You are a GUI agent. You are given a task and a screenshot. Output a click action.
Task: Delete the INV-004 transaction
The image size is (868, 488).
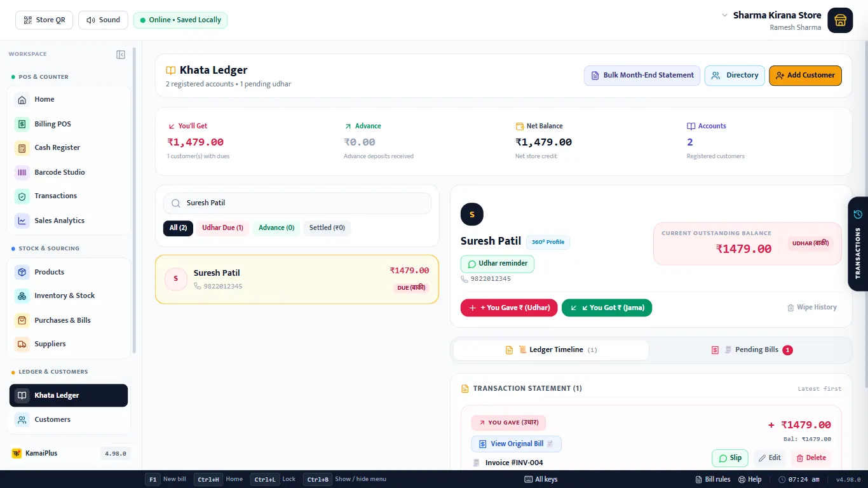point(810,458)
